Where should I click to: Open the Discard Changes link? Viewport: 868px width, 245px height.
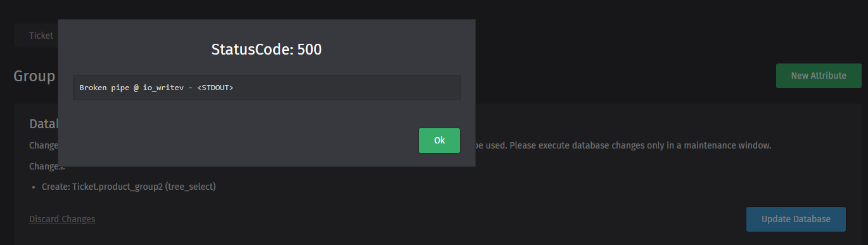62,219
